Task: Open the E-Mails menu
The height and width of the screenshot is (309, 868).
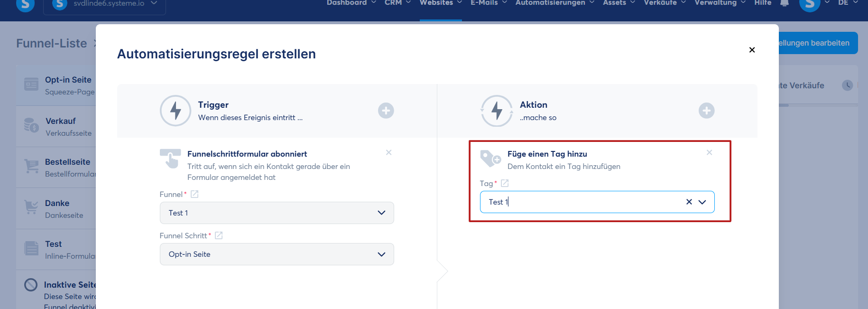Action: pos(489,3)
